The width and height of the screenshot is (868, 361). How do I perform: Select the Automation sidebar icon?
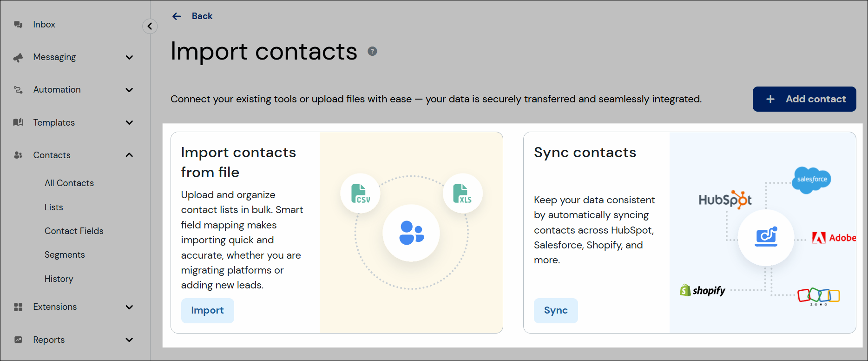18,89
